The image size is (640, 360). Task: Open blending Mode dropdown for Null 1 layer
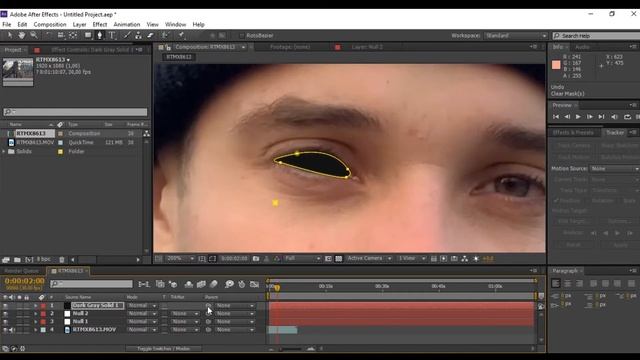click(x=142, y=322)
